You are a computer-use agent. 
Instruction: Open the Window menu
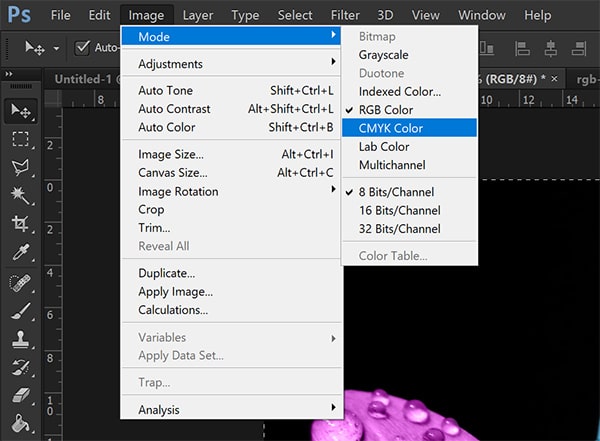coord(482,15)
